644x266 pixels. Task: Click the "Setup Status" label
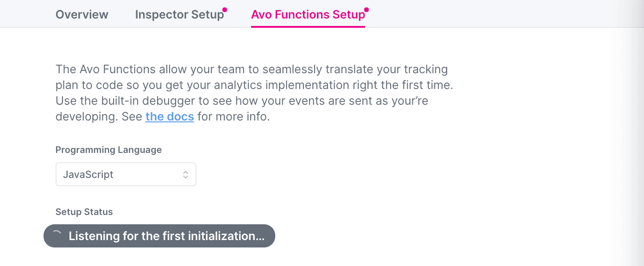84,212
